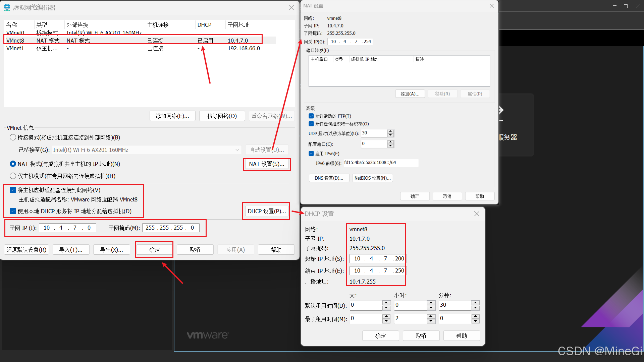Close the NAT settings dialog
This screenshot has height=362, width=644.
point(492,6)
